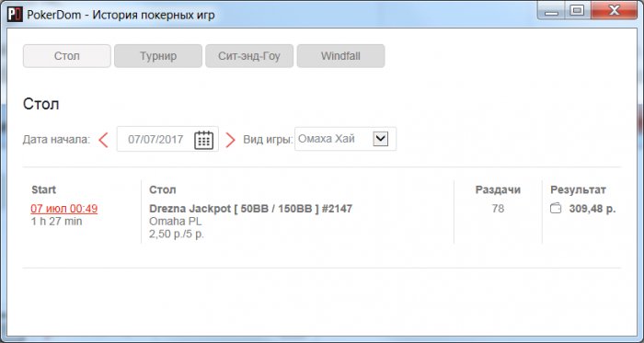Switch to the Стол tab
Image resolution: width=644 pixels, height=343 pixels.
point(67,56)
